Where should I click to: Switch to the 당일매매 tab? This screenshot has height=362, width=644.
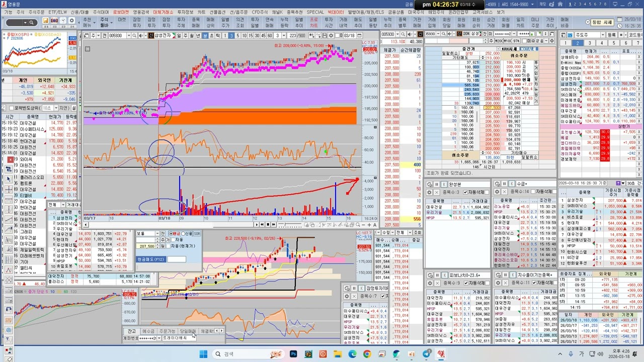point(188,331)
